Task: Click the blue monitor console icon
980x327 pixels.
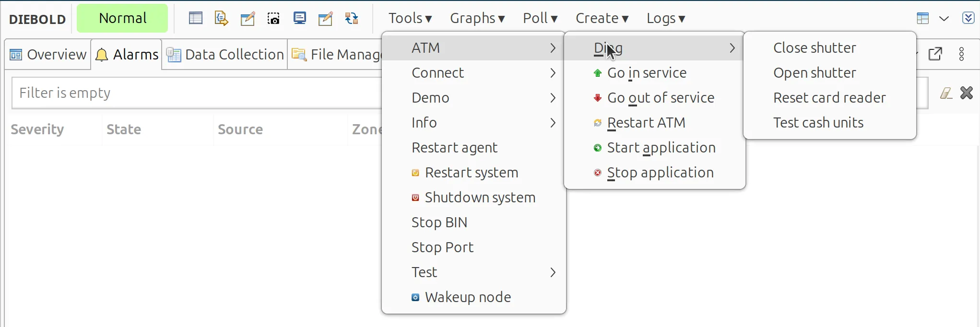Action: point(300,19)
